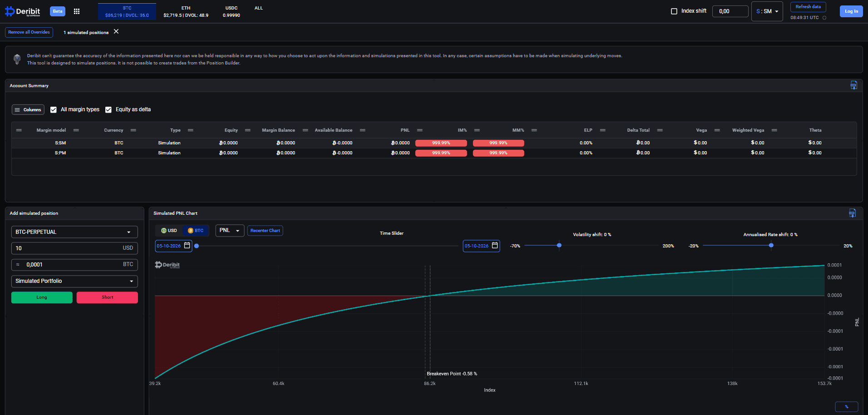Click the Beta badge
This screenshot has width=868, height=415.
pos(58,11)
